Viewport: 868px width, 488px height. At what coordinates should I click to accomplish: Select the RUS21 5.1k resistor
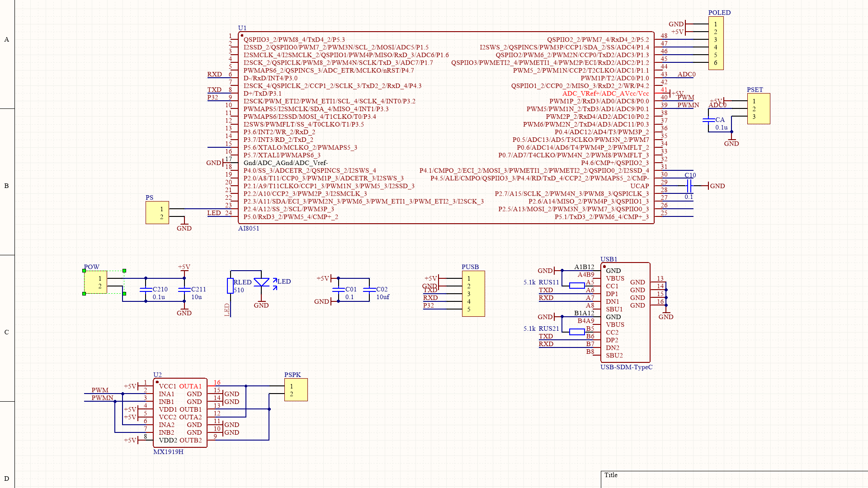[x=577, y=332]
